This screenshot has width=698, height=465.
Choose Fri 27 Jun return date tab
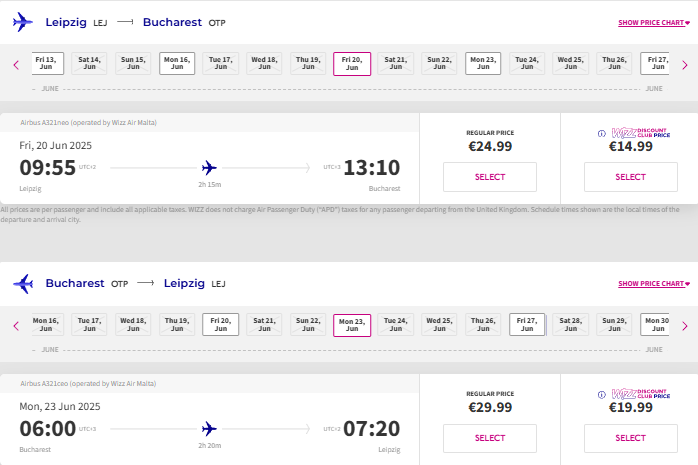pyautogui.click(x=527, y=324)
